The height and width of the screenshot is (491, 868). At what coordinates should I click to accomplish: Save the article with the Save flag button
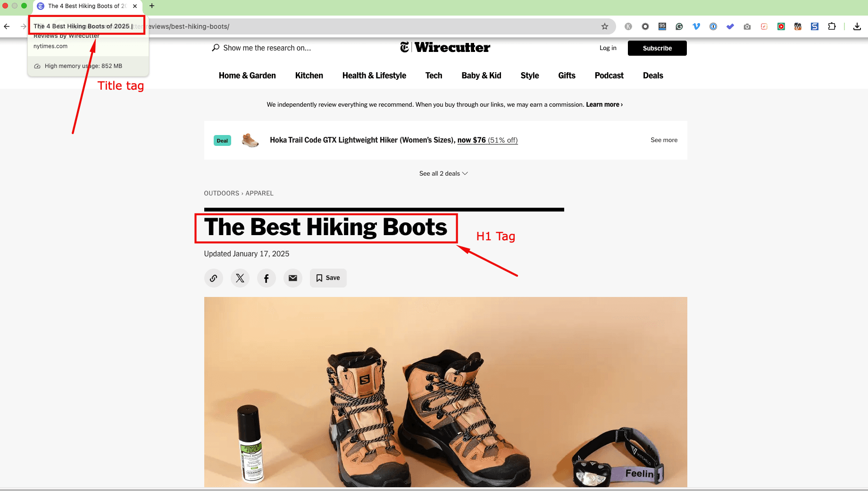click(x=328, y=278)
